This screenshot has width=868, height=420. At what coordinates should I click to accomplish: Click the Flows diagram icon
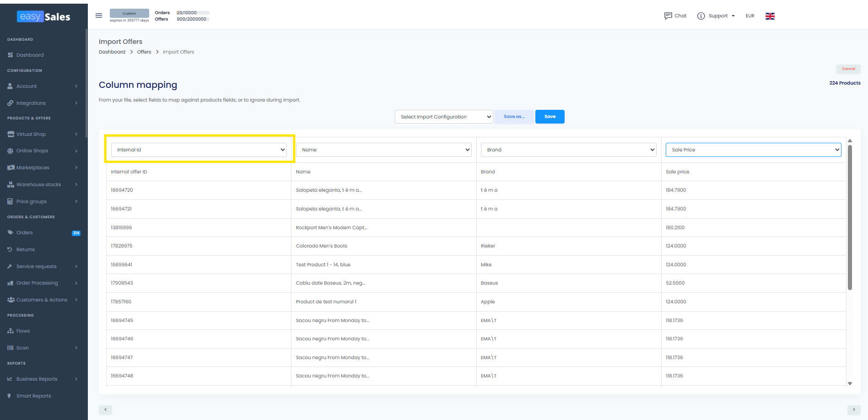11,331
